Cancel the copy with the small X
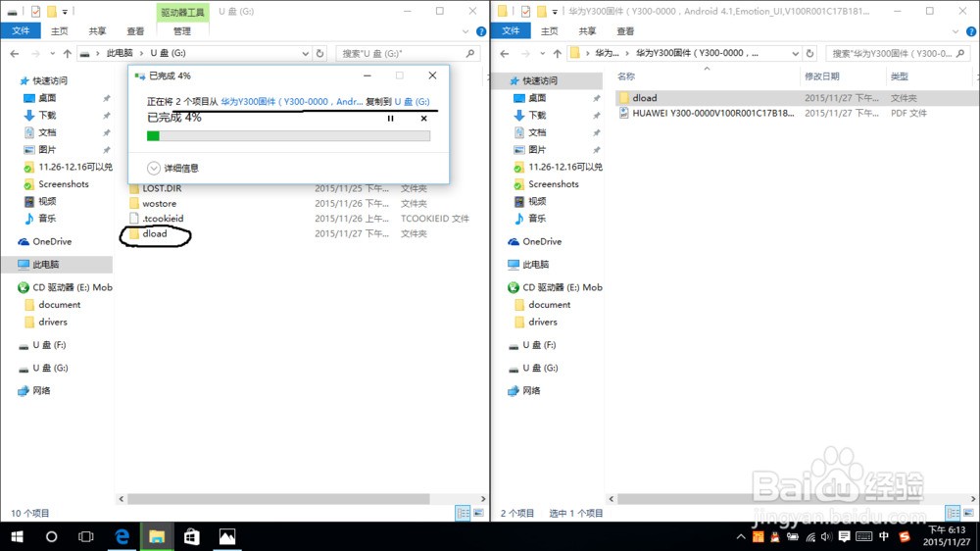 [423, 119]
